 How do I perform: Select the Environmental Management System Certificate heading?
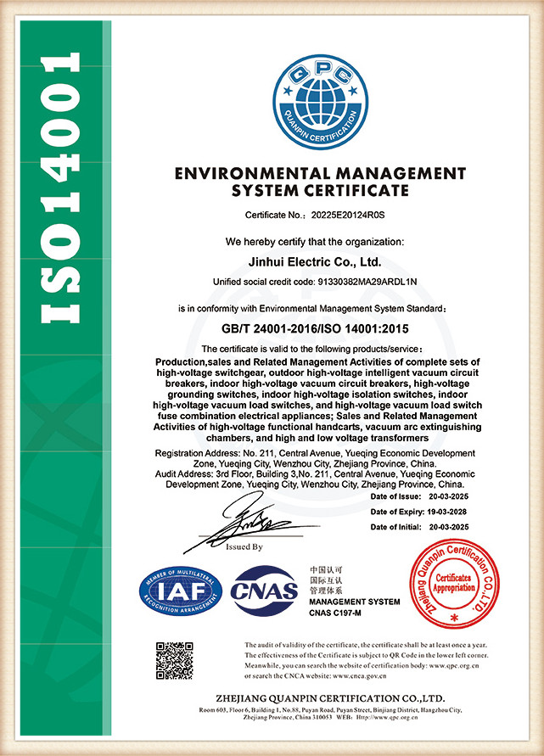[x=320, y=182]
